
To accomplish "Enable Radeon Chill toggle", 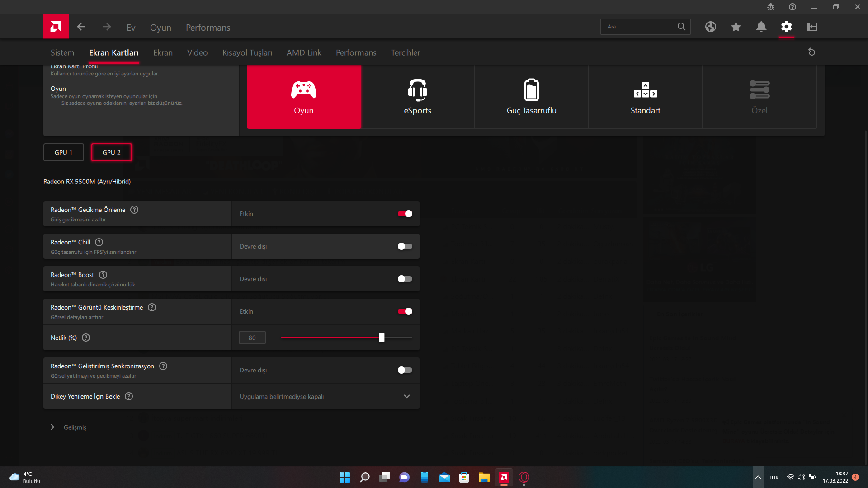I will (405, 246).
